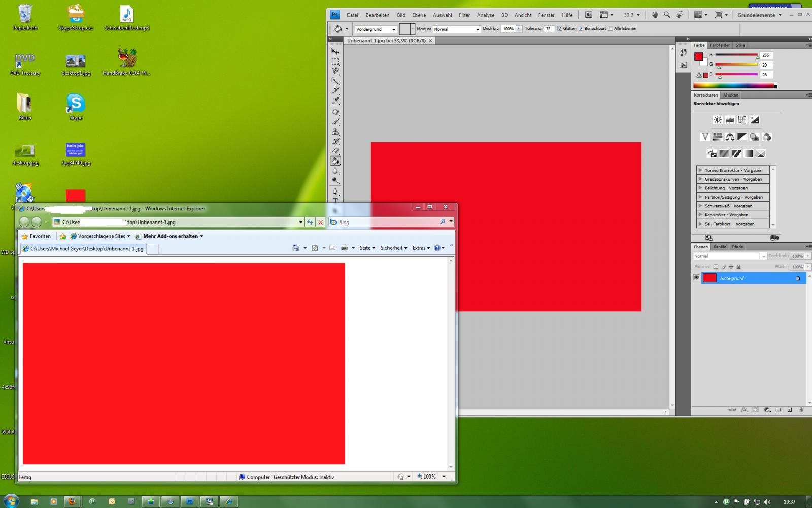The height and width of the screenshot is (508, 812).
Task: Open the Grundelemente workspace dropdown
Action: pos(759,15)
